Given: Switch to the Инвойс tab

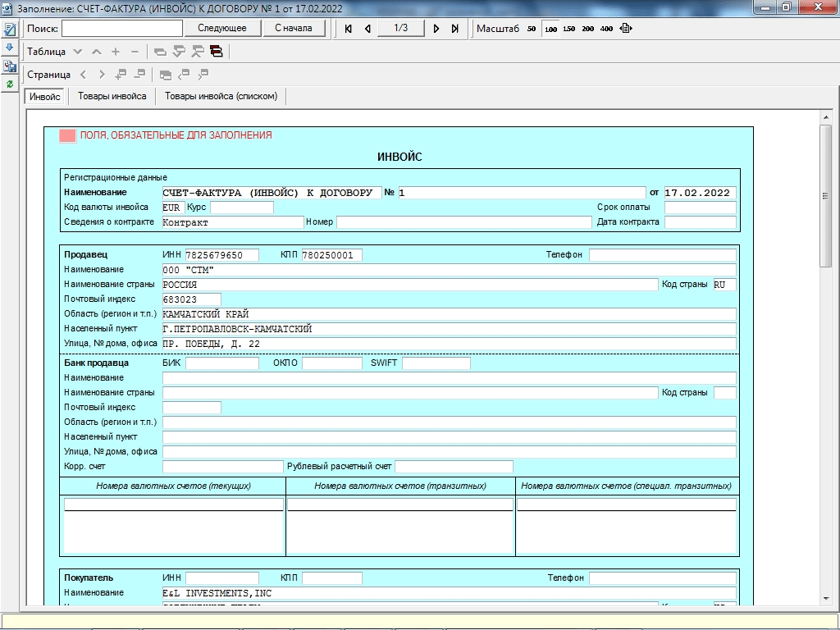Looking at the screenshot, I should point(45,97).
